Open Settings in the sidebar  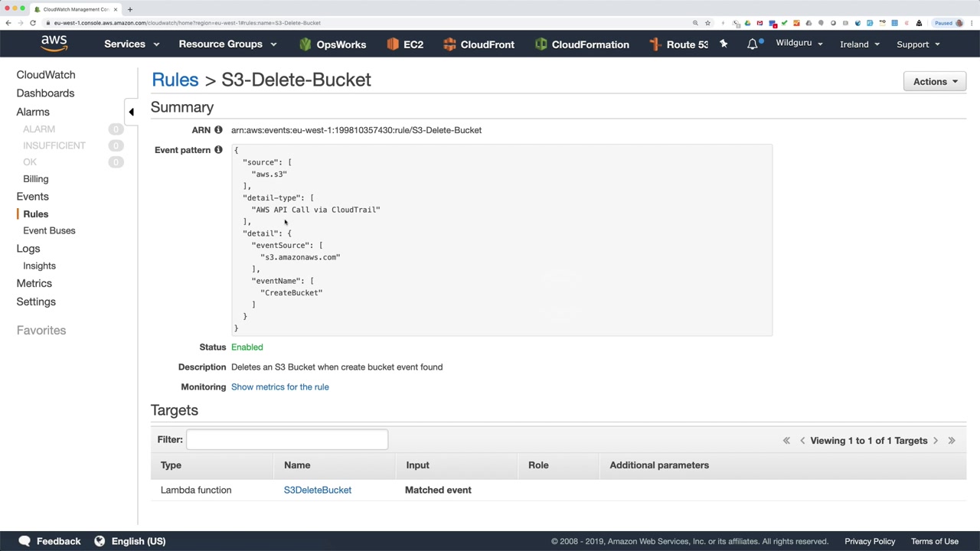pos(36,302)
